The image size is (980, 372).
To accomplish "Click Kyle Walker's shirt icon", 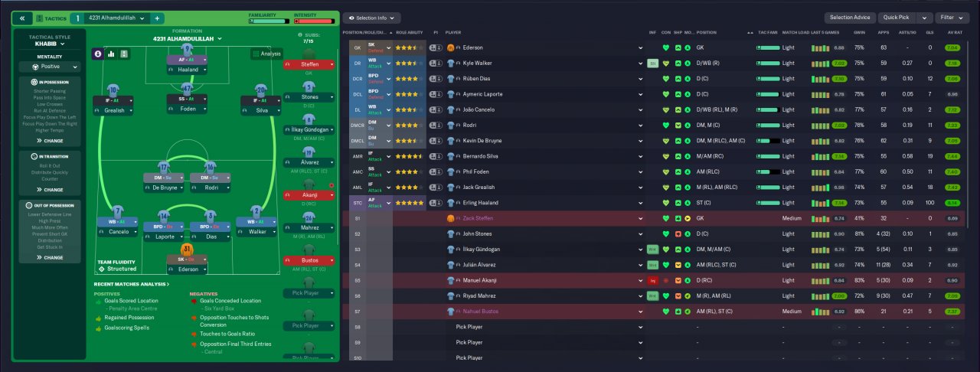I will coord(450,63).
